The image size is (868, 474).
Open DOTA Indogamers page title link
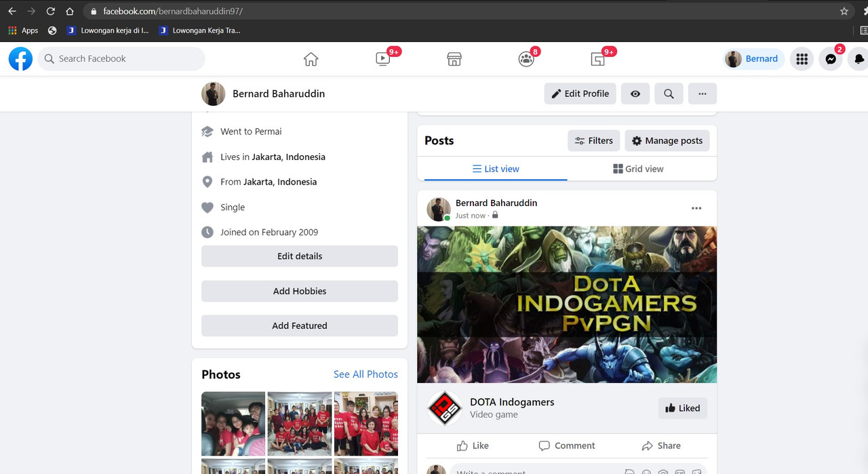point(512,402)
